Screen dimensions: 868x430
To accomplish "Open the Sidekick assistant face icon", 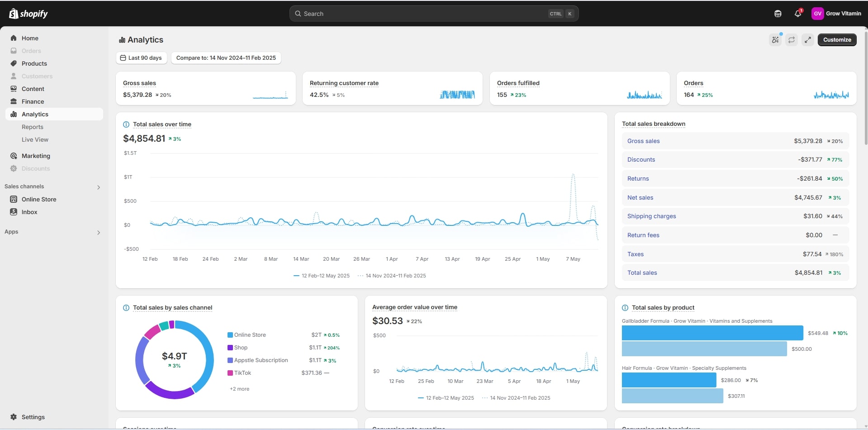I will 778,14.
